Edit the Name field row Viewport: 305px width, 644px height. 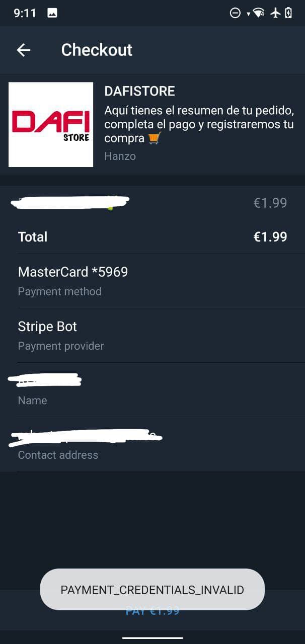[152, 389]
